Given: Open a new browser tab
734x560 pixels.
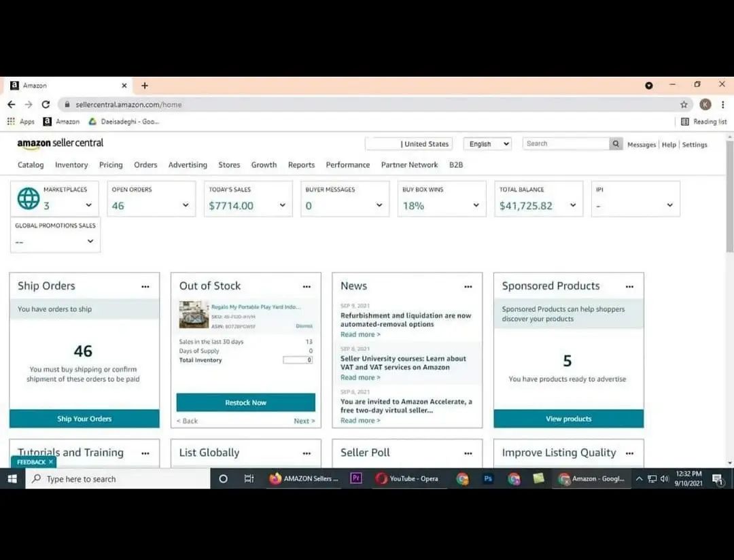Looking at the screenshot, I should 145,86.
